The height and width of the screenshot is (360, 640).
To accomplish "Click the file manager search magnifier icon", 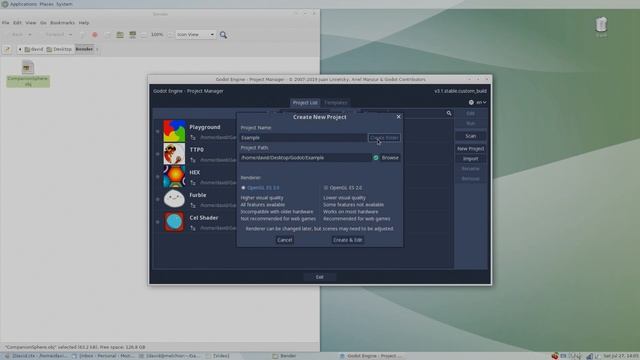I will [223, 35].
